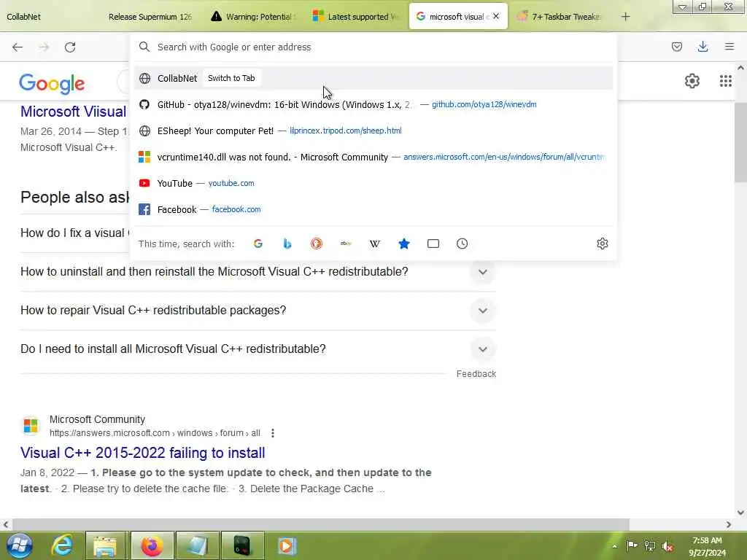The height and width of the screenshot is (560, 747).
Task: Search open tabs using the tab icon
Action: pos(433,244)
